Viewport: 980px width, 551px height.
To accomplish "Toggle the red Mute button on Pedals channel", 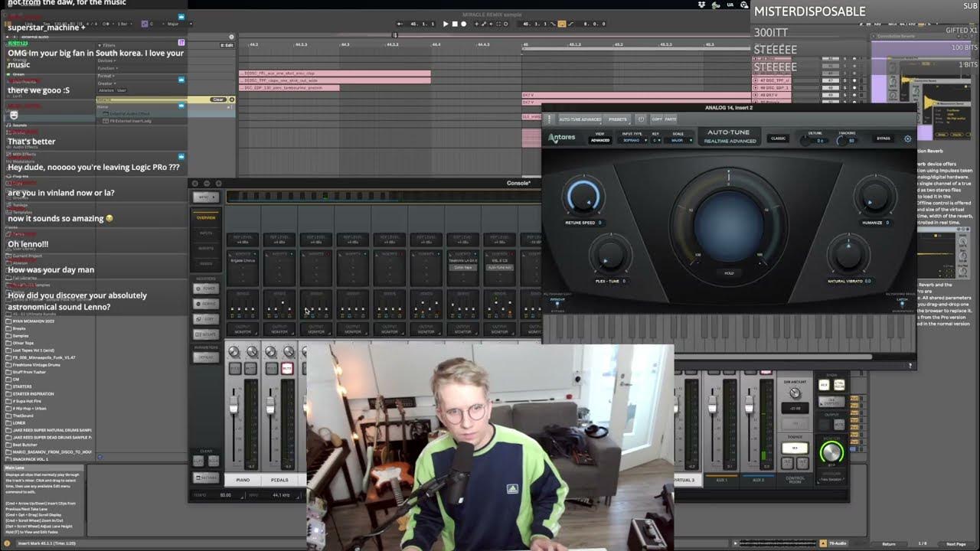I will [x=287, y=369].
